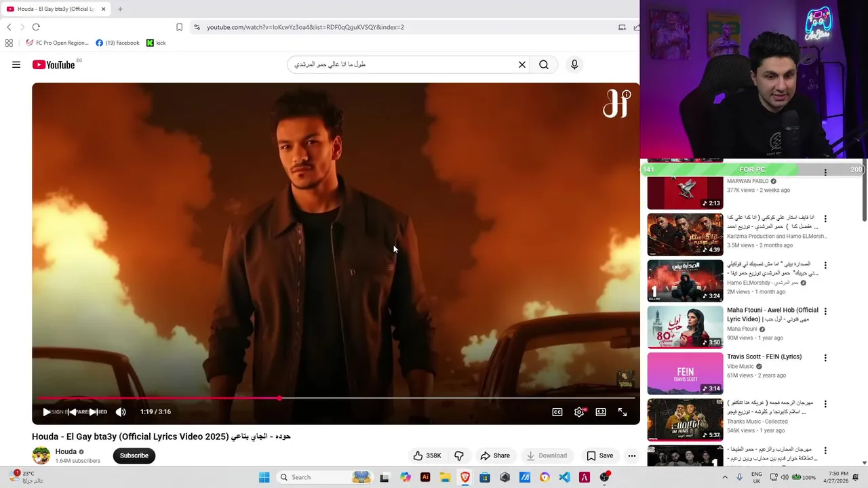The height and width of the screenshot is (488, 868).
Task: Open the Hamo ELMorshdy 3:24 video
Action: [x=685, y=281]
